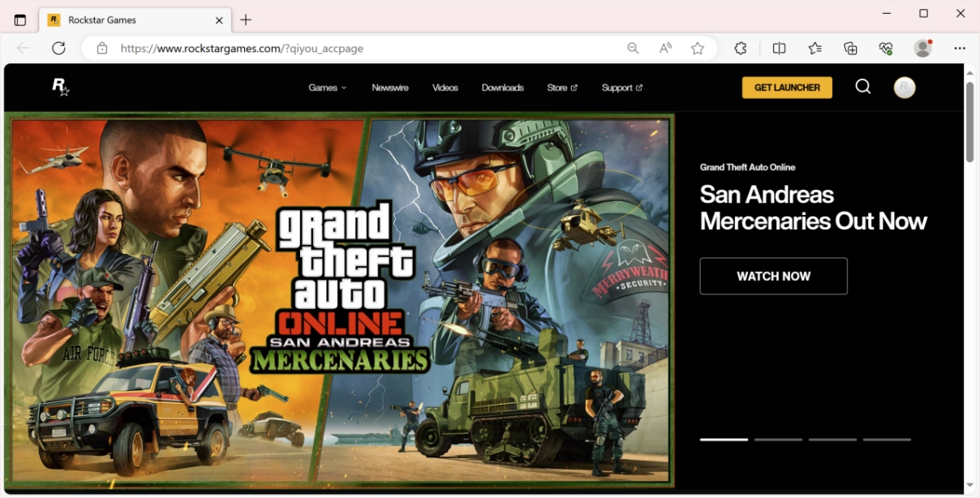Screen dimensions: 980x498
Task: Open the Newswire nav item
Action: tap(389, 88)
